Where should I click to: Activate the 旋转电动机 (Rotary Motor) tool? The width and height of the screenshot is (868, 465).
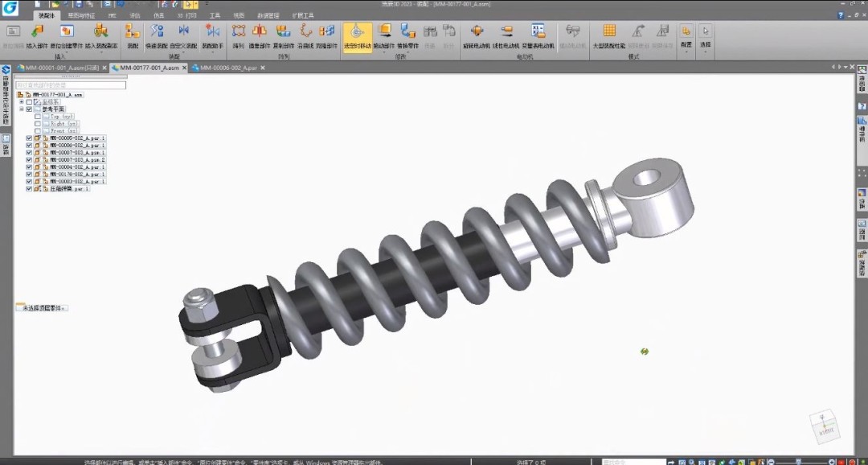(477, 32)
